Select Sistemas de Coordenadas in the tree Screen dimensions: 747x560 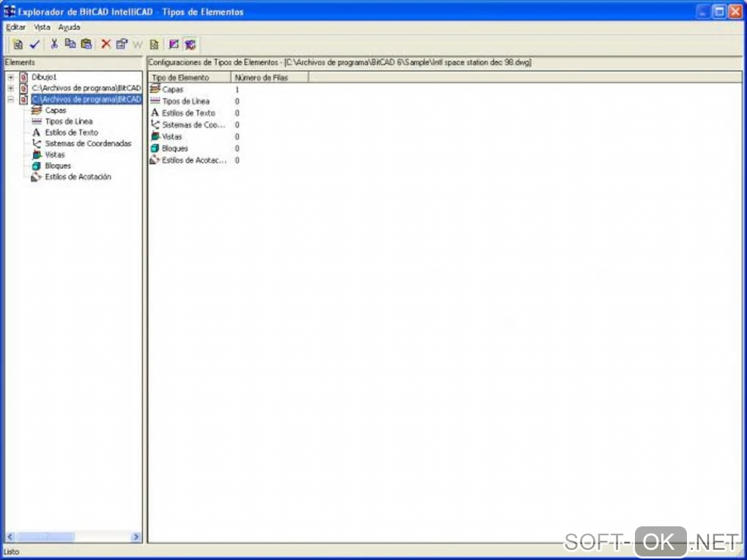tap(88, 143)
